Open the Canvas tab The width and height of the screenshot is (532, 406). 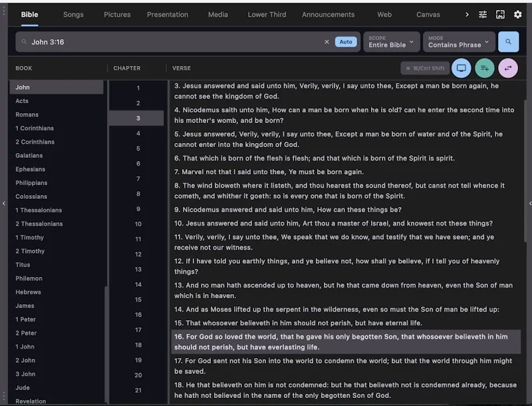(428, 15)
